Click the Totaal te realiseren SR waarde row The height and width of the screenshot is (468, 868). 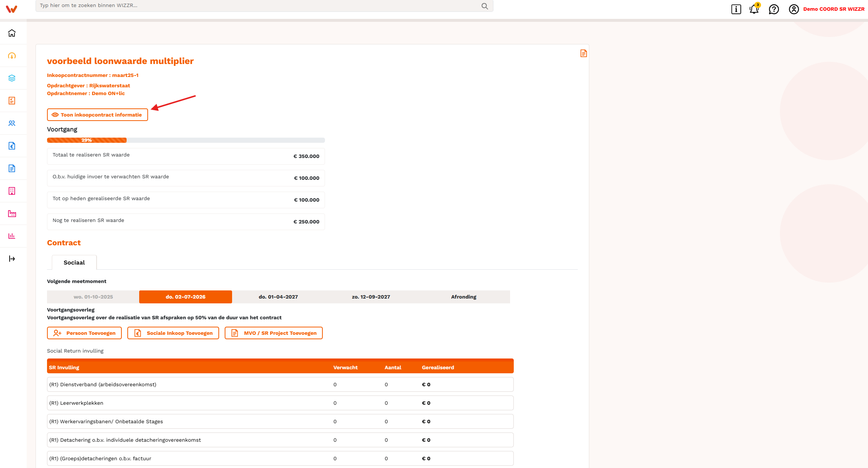[186, 156]
